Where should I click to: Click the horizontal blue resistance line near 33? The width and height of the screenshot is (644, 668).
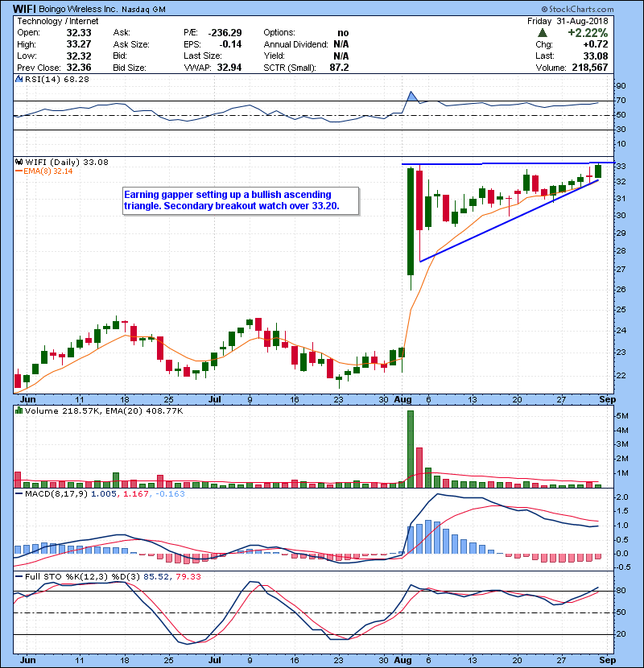[x=507, y=163]
